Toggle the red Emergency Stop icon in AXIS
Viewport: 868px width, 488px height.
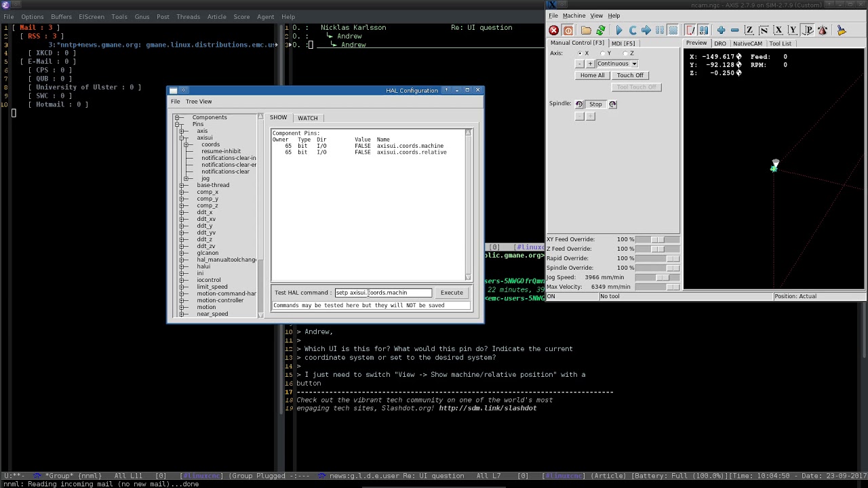[x=553, y=30]
